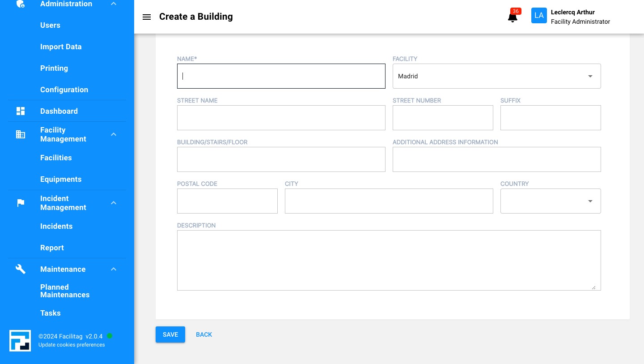Viewport: 644px width, 364px height.
Task: Focus the Description text area
Action: point(389,260)
